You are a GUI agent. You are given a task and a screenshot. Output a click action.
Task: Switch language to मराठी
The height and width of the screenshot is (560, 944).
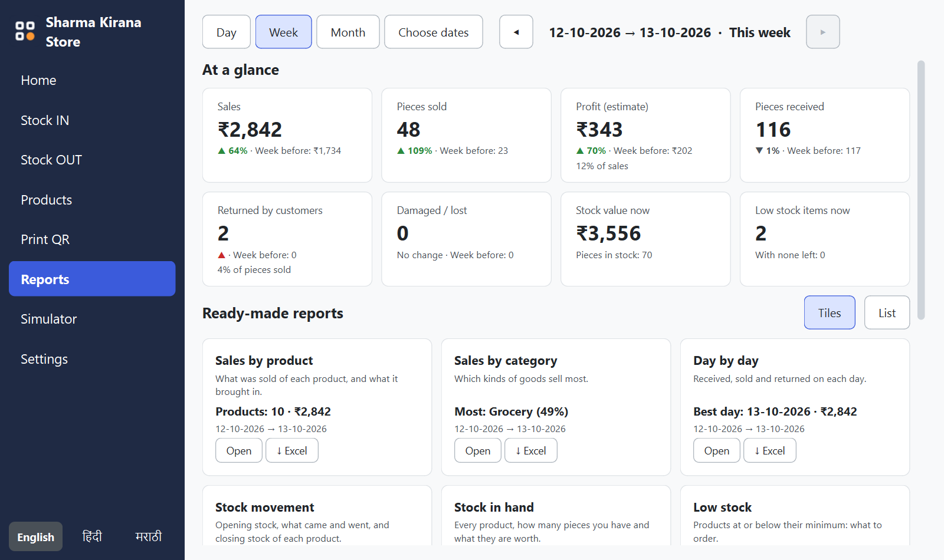[x=149, y=536]
